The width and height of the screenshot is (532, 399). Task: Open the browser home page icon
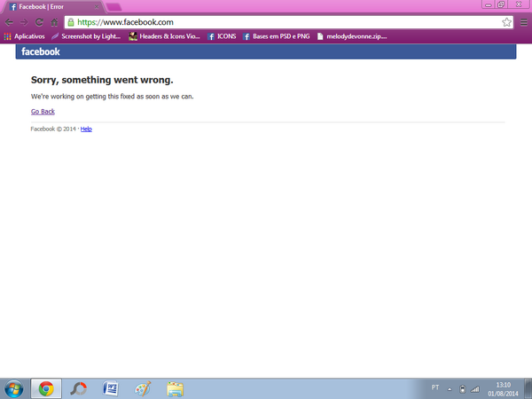point(54,22)
